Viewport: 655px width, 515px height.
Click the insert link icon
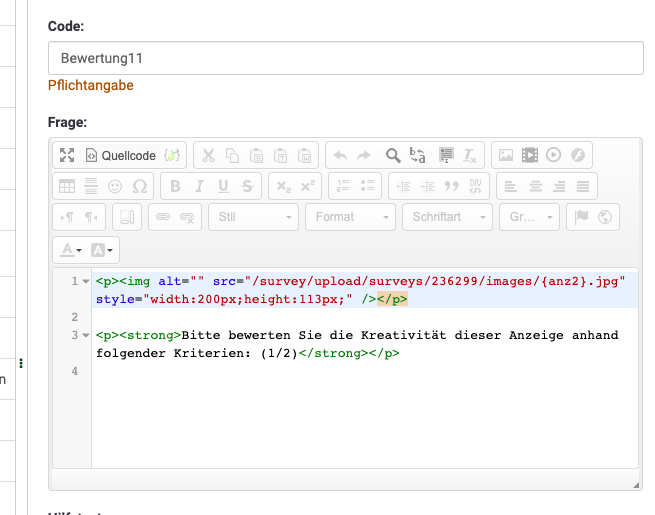tap(163, 217)
